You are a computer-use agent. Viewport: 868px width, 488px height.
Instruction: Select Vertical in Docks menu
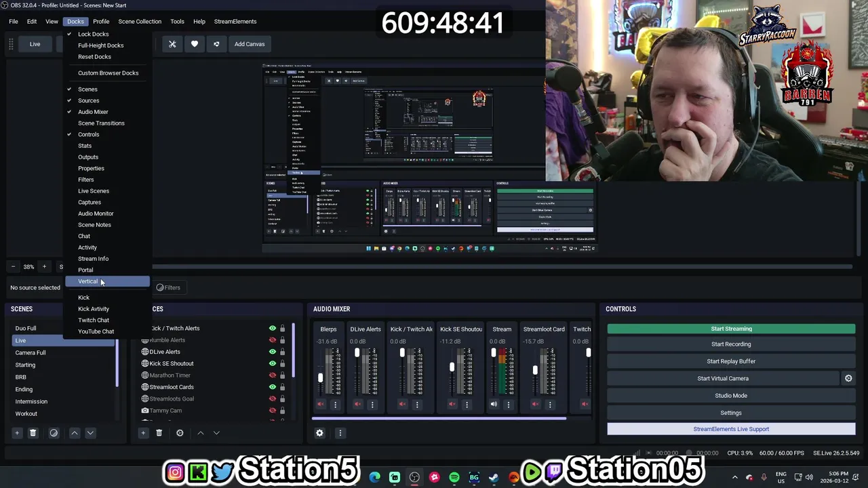click(107, 281)
